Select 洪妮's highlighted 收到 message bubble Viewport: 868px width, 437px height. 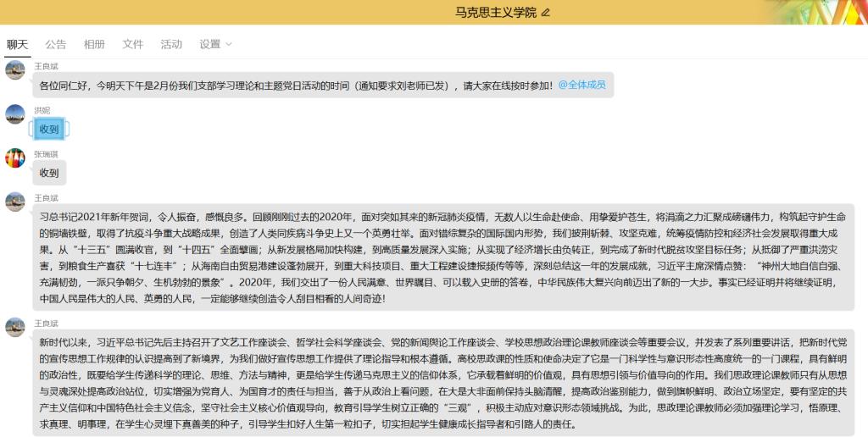pyautogui.click(x=49, y=130)
